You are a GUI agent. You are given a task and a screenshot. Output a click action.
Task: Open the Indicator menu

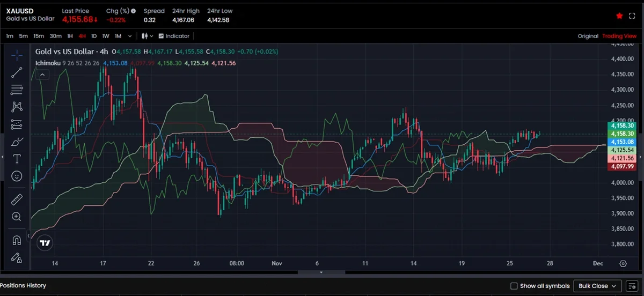coord(173,36)
